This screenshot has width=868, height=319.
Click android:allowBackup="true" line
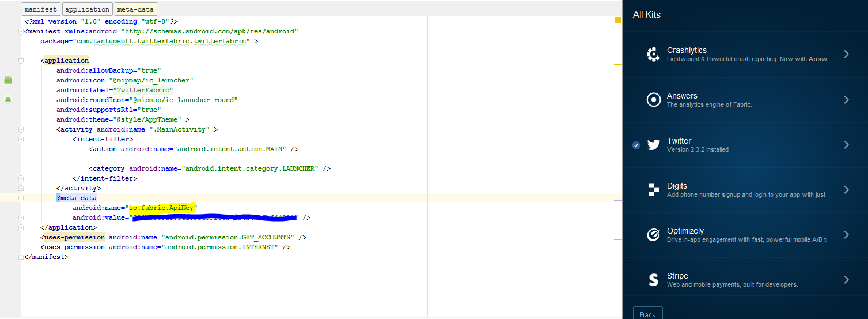pos(109,70)
